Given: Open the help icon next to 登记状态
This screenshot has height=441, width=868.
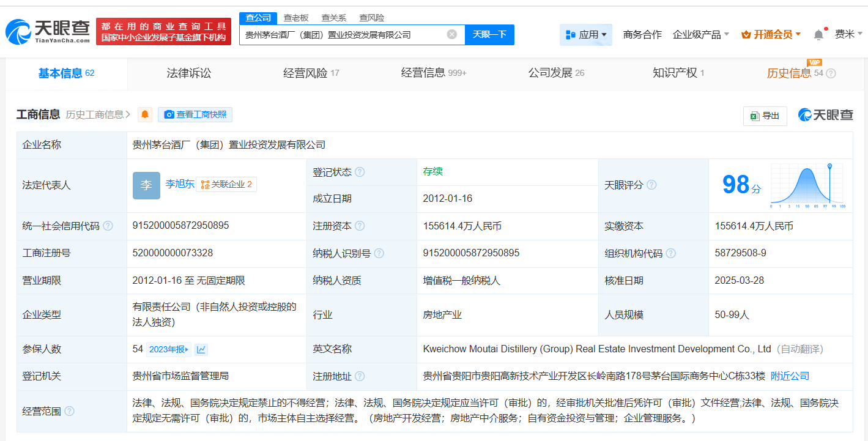Looking at the screenshot, I should point(360,172).
